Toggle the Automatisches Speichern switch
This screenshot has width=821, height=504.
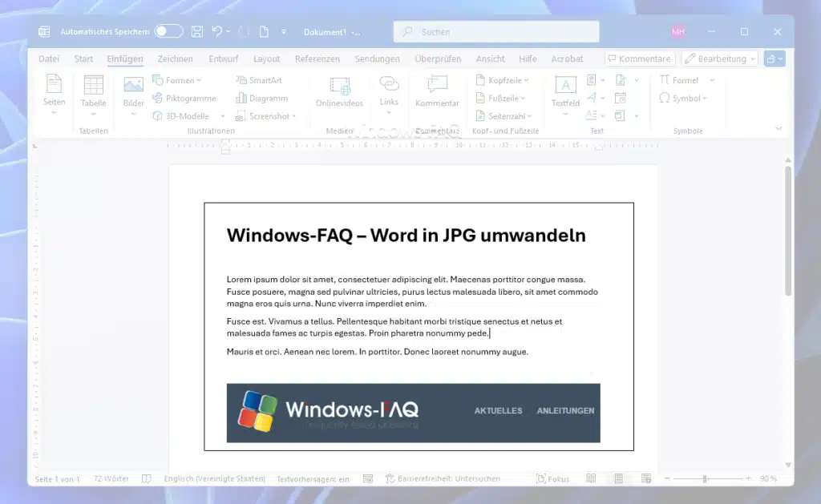[168, 31]
